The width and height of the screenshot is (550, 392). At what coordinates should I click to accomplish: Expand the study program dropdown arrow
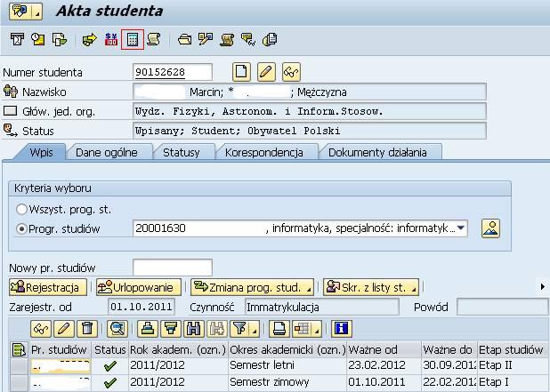461,228
